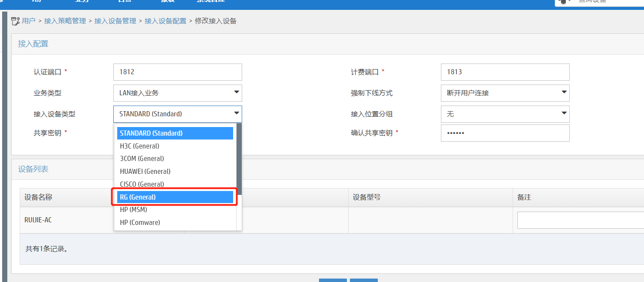Click the 共有1条记录 record count text
644x282 pixels.
click(x=46, y=249)
